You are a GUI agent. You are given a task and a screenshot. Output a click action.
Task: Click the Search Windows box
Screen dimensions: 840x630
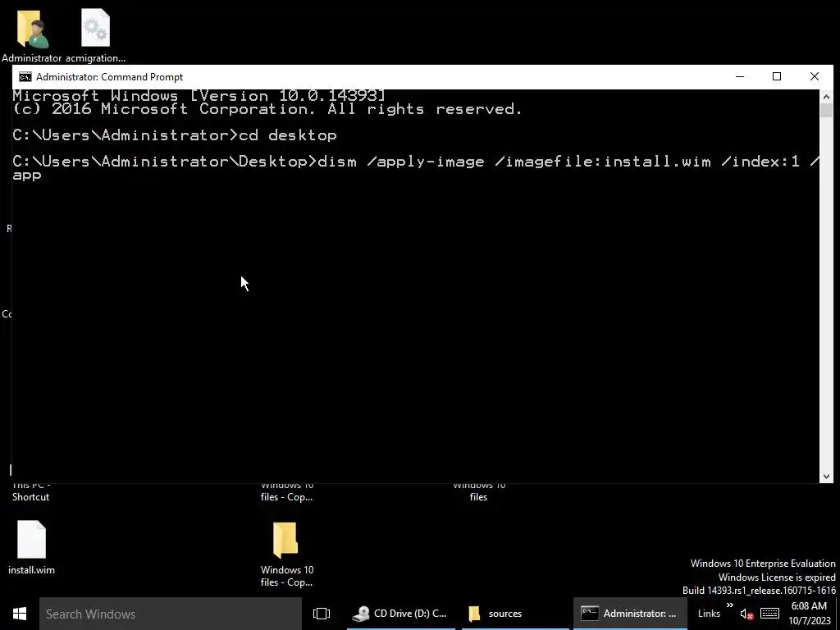coord(171,614)
